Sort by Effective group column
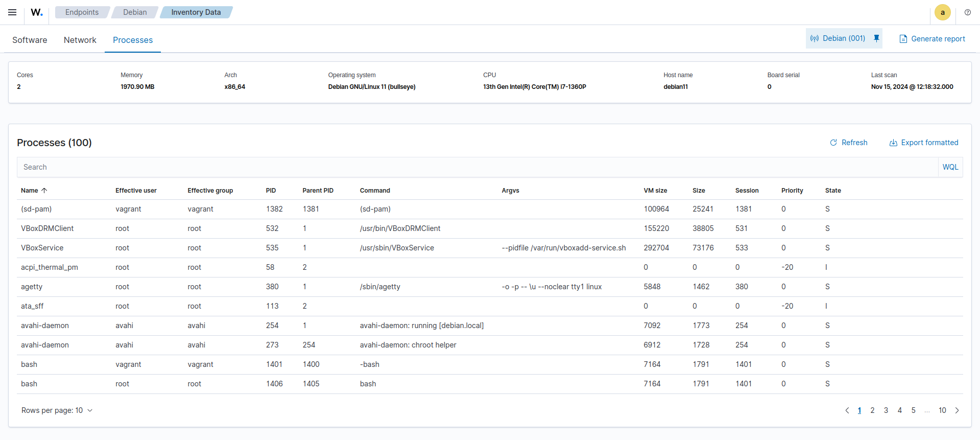This screenshot has width=980, height=440. point(210,191)
